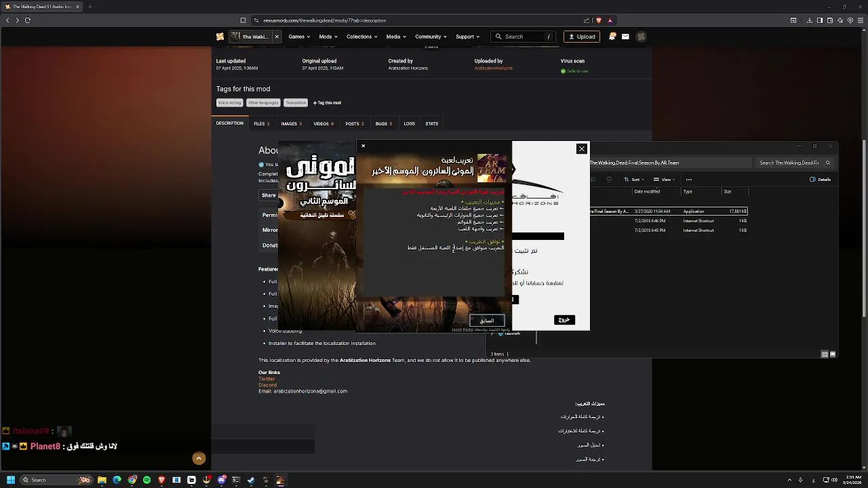
Task: Click the File Explorer search box
Action: (794, 163)
